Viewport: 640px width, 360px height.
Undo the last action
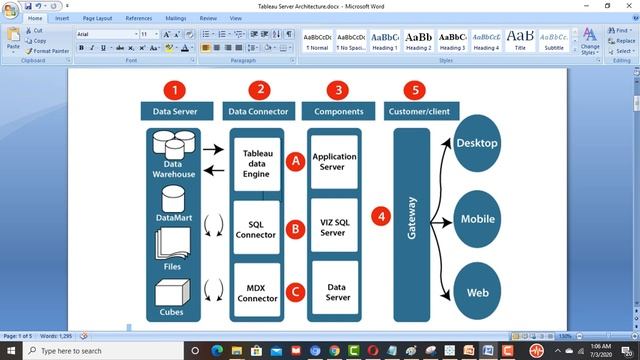click(x=38, y=6)
